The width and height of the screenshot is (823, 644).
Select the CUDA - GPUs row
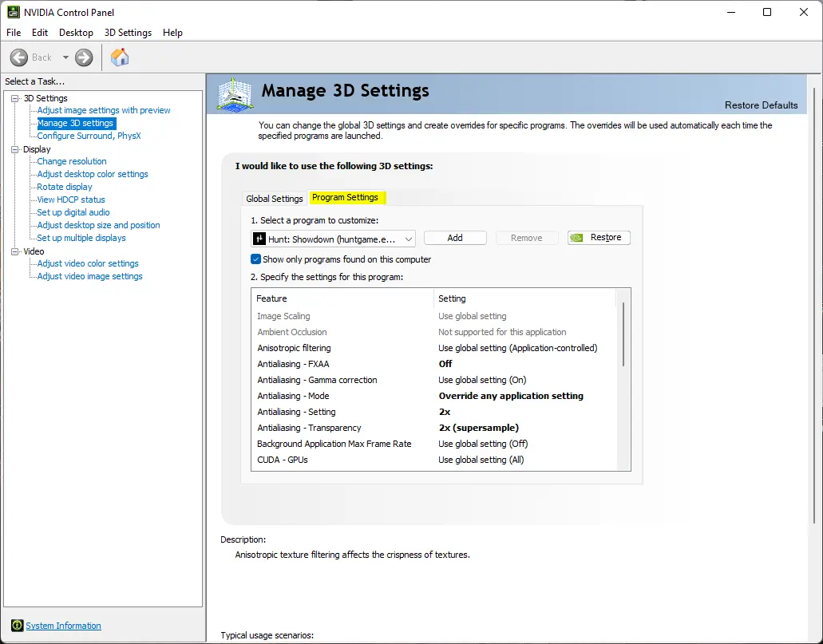(433, 460)
